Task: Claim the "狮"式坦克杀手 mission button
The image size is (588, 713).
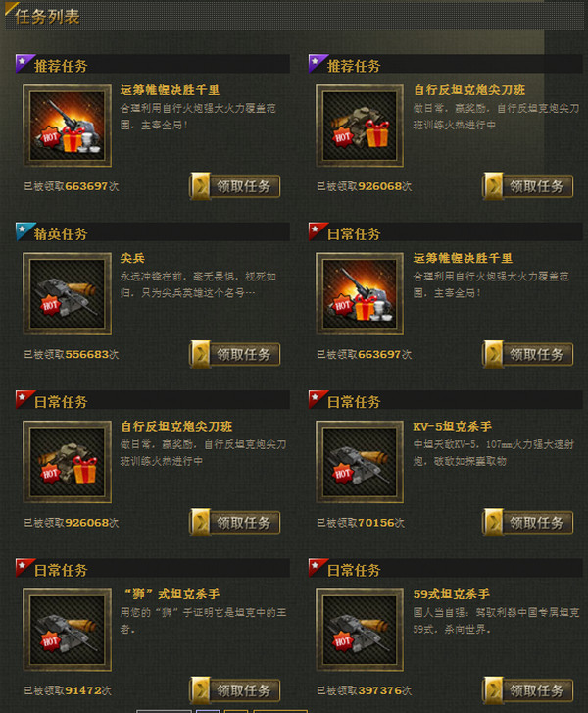Action: coord(235,690)
